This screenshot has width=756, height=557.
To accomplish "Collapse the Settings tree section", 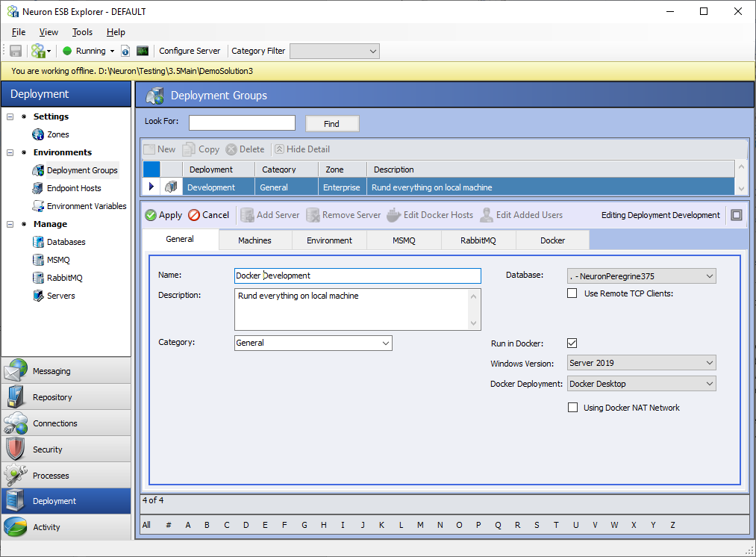I will point(10,116).
